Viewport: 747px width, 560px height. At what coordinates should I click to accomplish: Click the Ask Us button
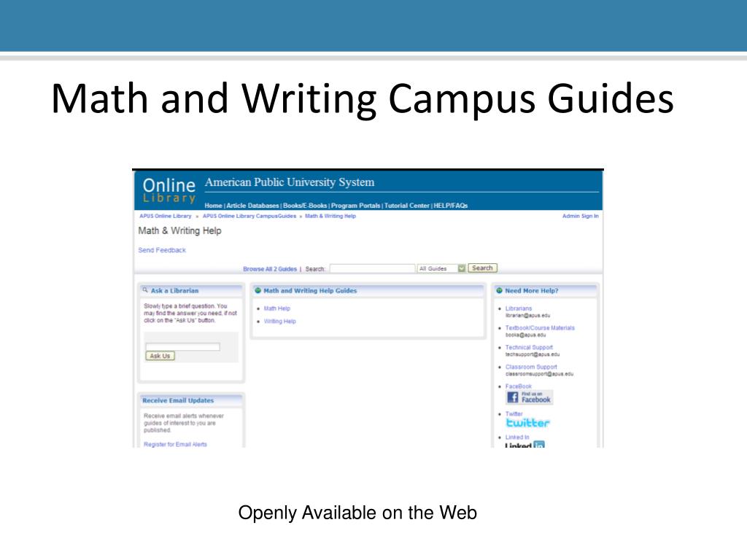160,356
